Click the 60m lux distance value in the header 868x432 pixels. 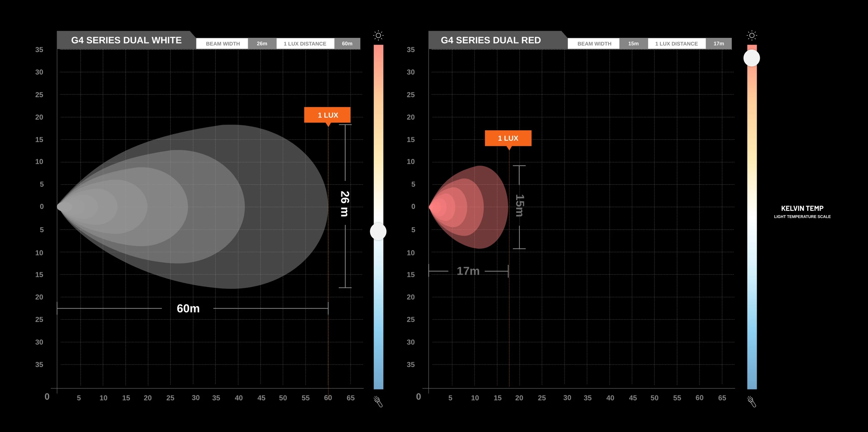347,43
